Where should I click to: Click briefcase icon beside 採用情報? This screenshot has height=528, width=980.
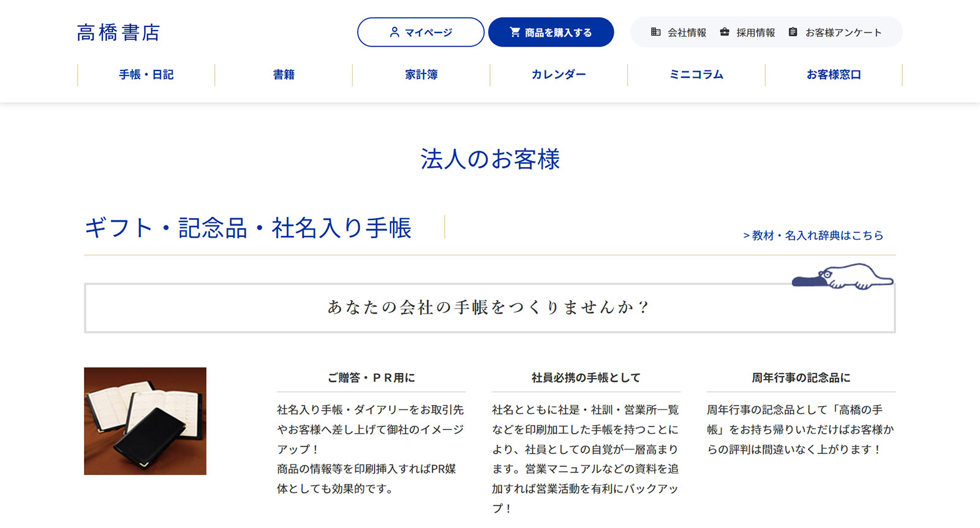(725, 32)
